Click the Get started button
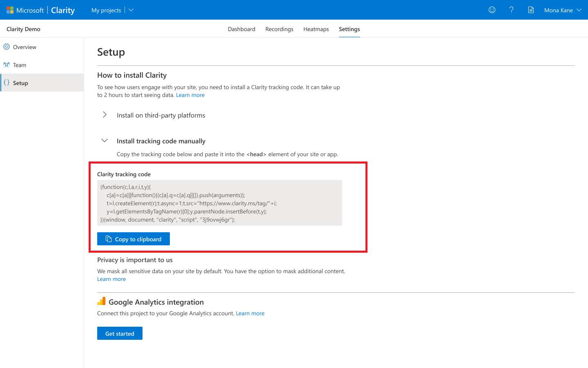 point(120,334)
